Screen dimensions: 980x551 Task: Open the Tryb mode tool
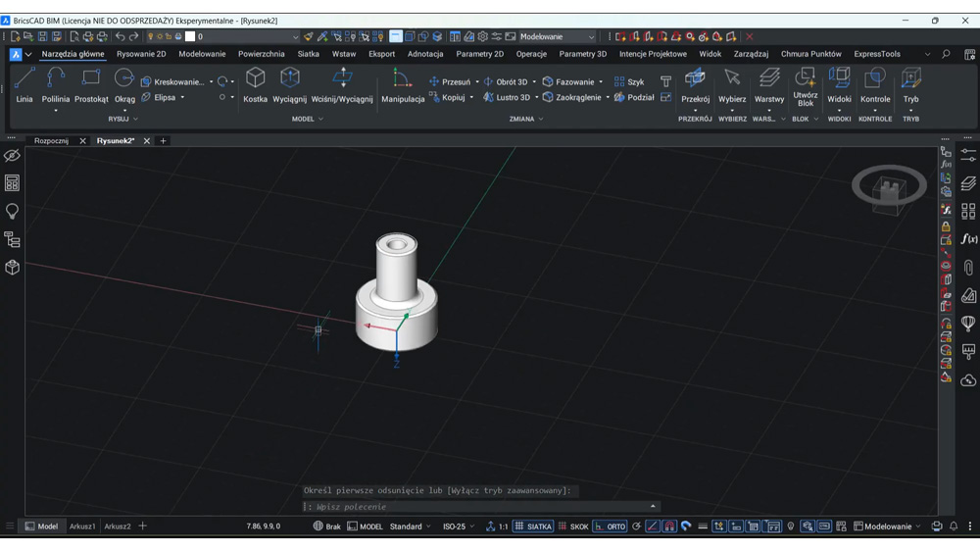click(x=910, y=85)
